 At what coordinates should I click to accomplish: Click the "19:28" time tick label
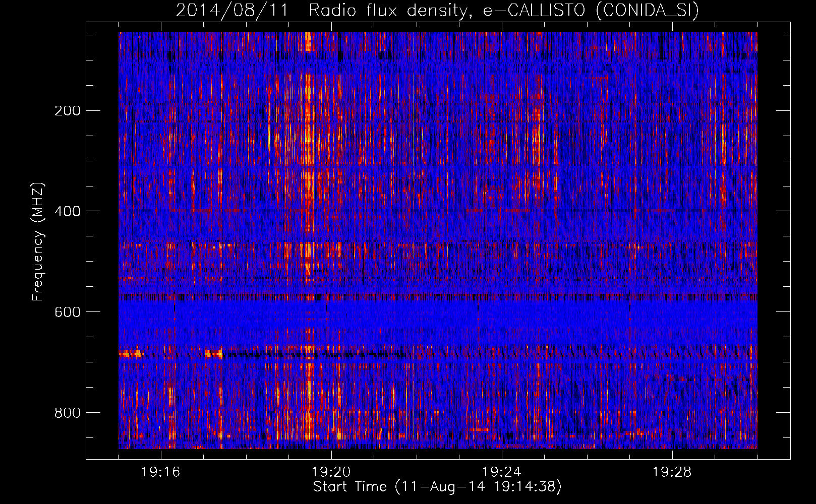672,472
